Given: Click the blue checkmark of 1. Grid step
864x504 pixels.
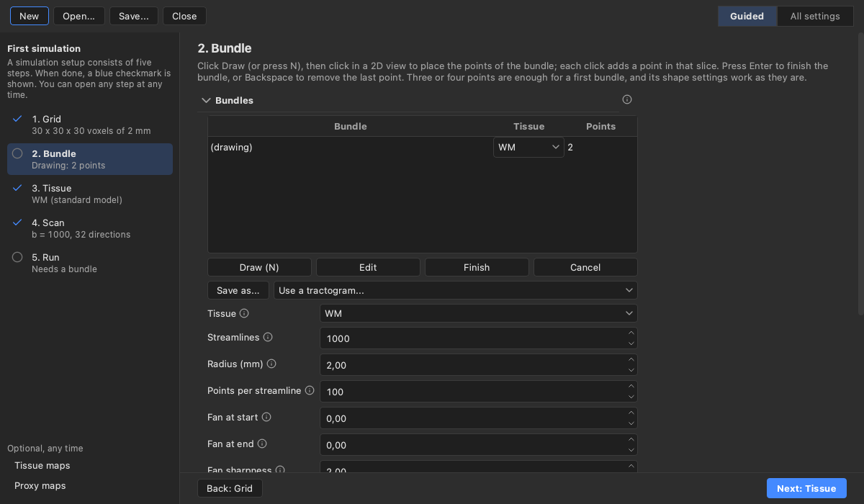Looking at the screenshot, I should tap(17, 119).
